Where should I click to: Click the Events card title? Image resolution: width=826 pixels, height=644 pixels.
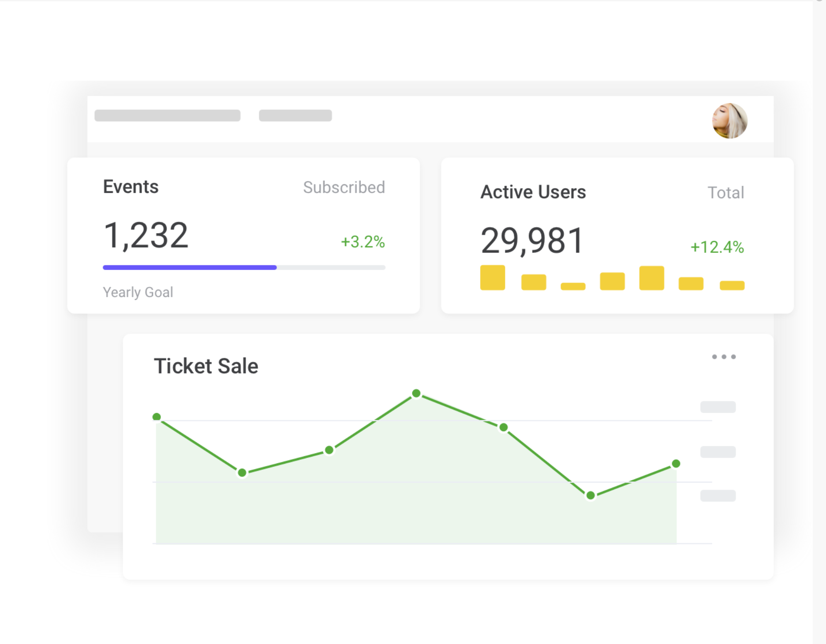click(131, 186)
